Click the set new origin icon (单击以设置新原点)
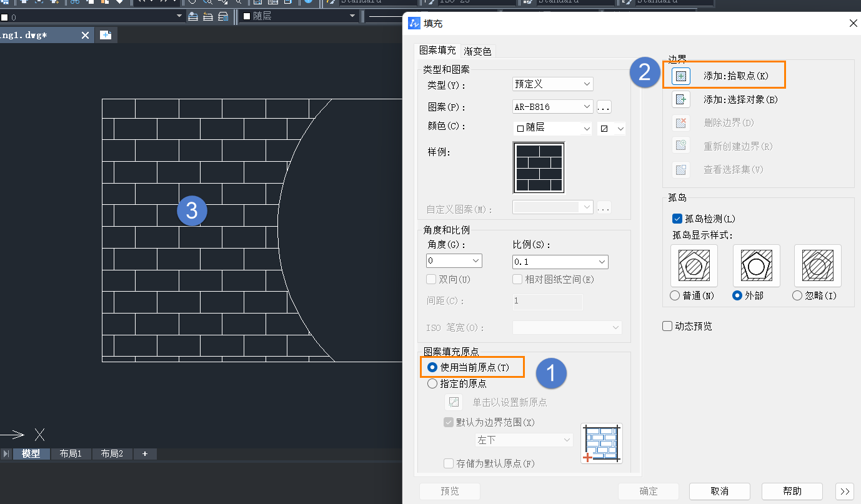Image resolution: width=861 pixels, height=504 pixels. (453, 402)
